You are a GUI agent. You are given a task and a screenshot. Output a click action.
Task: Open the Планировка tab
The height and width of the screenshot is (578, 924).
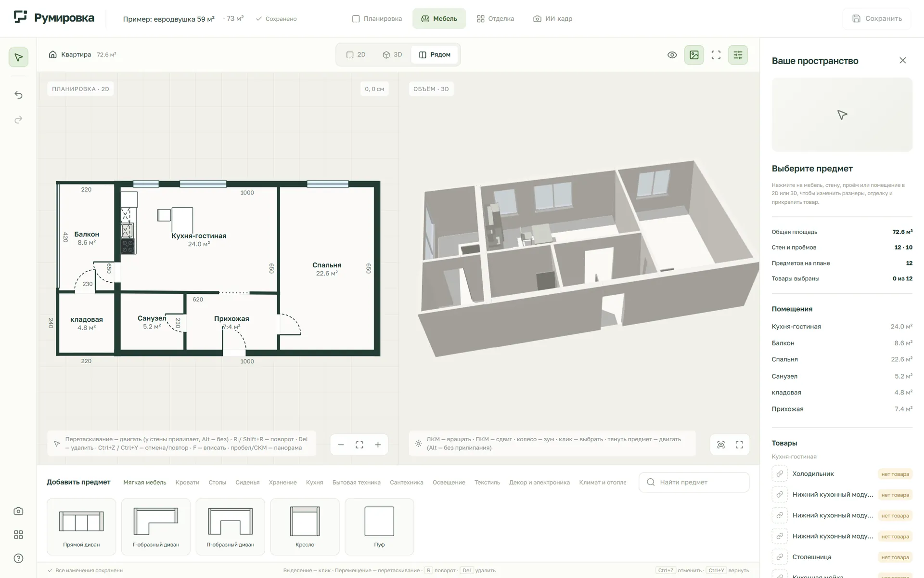click(x=377, y=19)
